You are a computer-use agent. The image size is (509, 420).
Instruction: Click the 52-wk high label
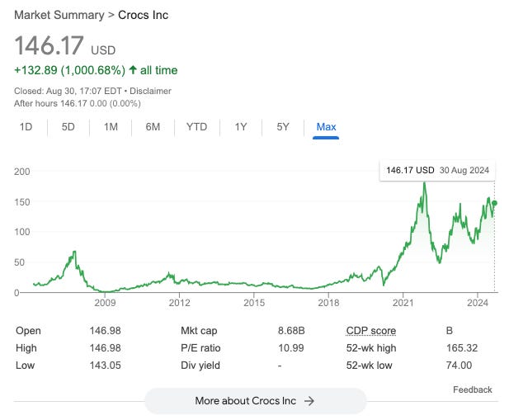click(371, 348)
